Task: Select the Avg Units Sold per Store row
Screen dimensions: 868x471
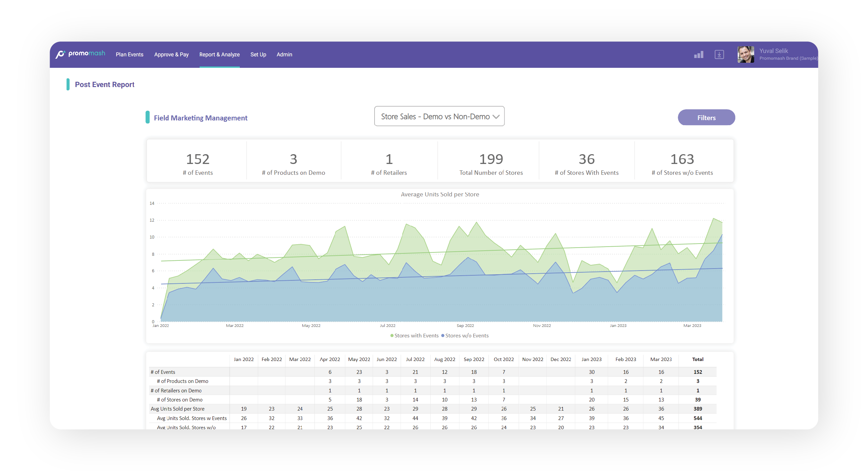Action: click(x=432, y=409)
